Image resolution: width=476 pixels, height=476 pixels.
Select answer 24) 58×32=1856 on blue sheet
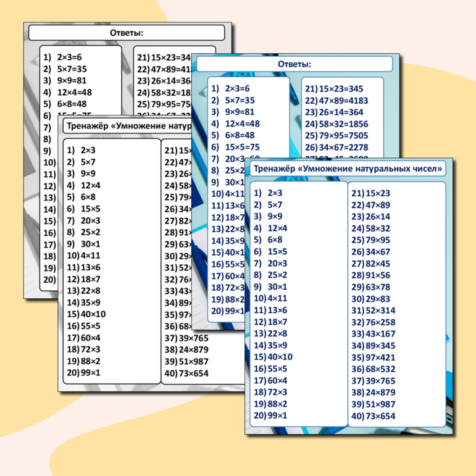tap(336, 124)
